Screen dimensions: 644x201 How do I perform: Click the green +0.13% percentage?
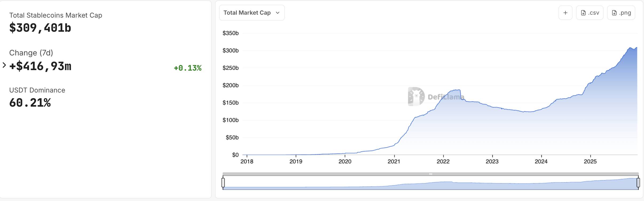[x=187, y=68]
